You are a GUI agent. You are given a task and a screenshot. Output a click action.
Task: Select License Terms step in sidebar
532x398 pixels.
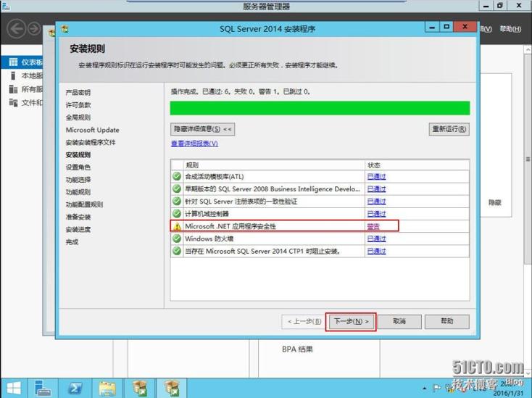[x=78, y=105]
